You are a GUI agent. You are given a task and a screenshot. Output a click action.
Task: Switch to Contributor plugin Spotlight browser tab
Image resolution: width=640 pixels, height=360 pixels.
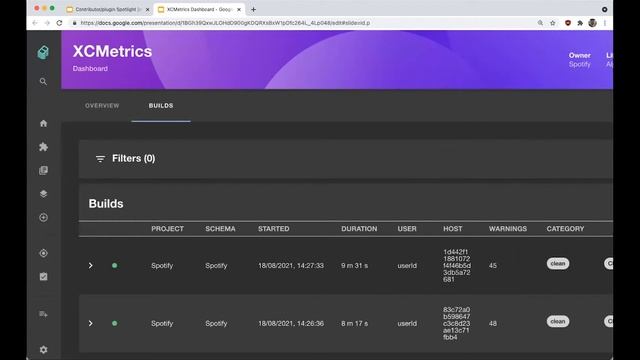click(108, 9)
